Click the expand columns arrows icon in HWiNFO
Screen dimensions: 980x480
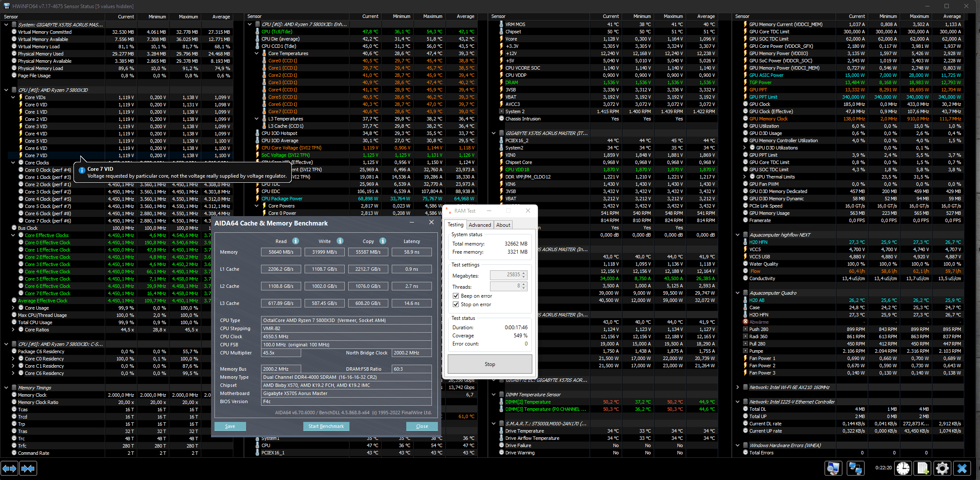click(x=9, y=468)
